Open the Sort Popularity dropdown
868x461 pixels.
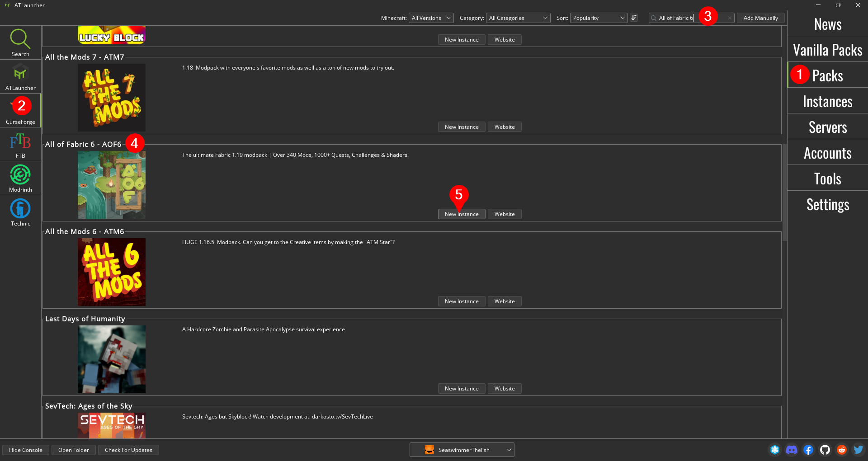tap(599, 18)
